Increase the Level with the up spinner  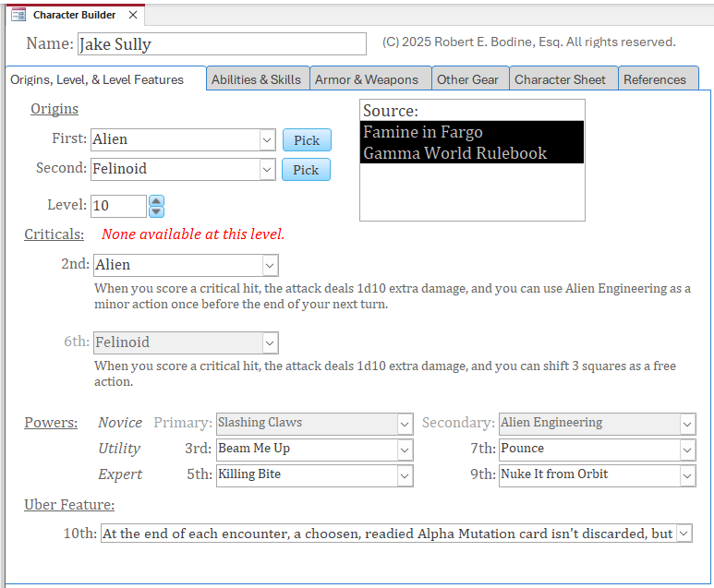pyautogui.click(x=156, y=200)
